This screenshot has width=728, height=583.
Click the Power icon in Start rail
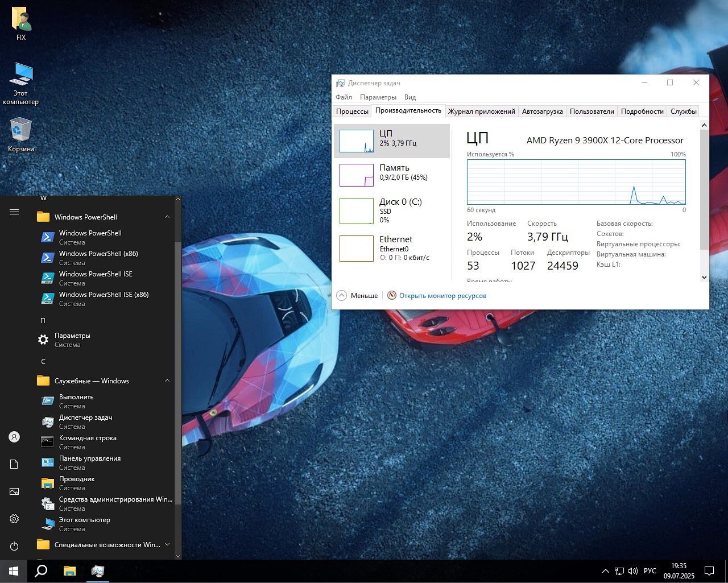[x=14, y=546]
